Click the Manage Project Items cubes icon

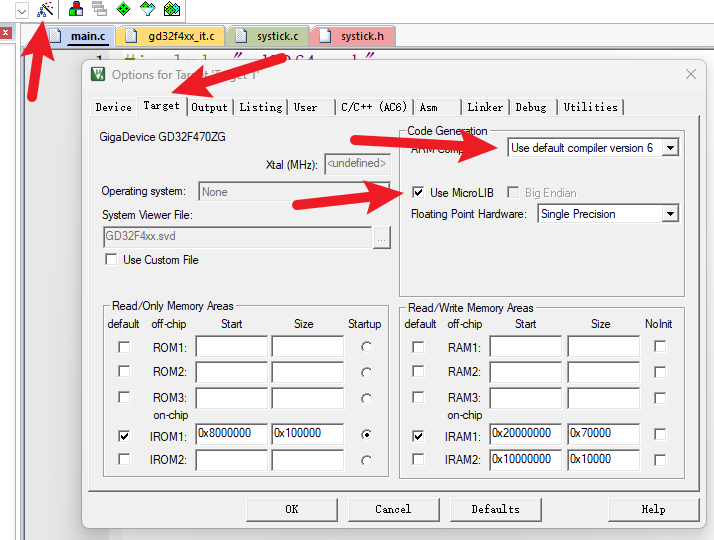pos(76,8)
